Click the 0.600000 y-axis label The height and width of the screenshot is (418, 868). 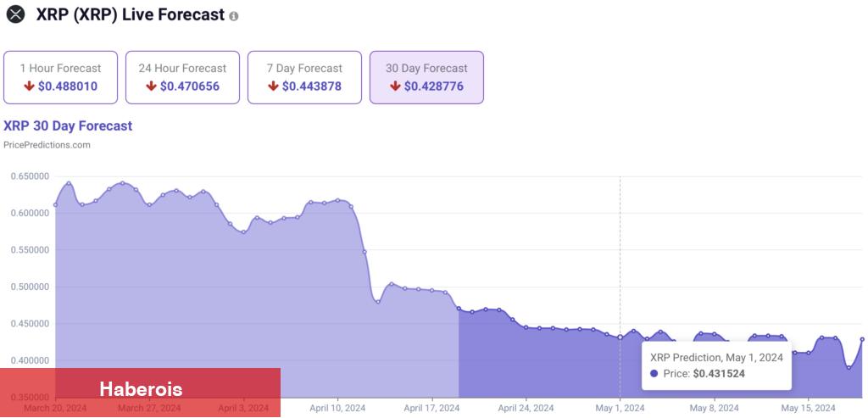(x=30, y=213)
